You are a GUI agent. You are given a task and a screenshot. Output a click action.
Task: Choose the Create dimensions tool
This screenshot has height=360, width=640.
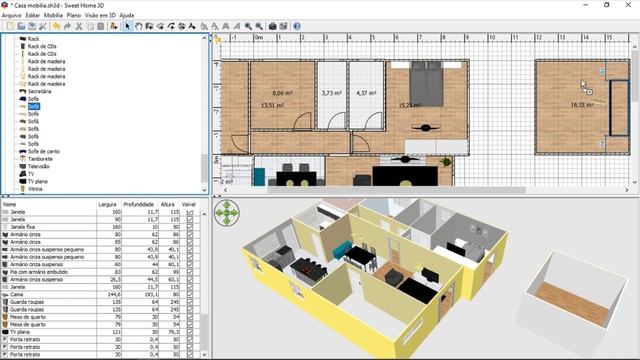coord(182,26)
